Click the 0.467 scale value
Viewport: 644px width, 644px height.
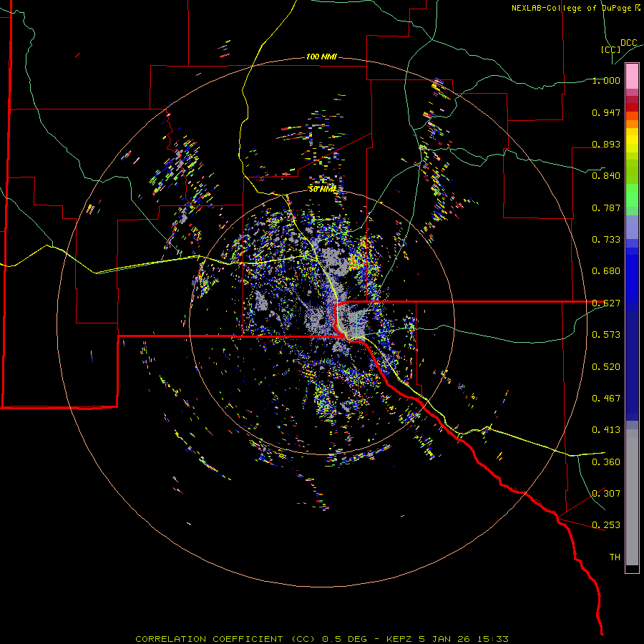coord(606,399)
